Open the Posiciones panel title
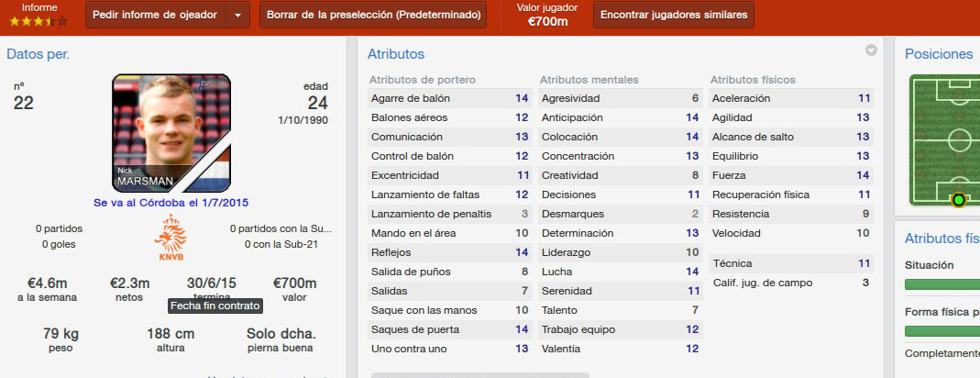 pos(939,54)
